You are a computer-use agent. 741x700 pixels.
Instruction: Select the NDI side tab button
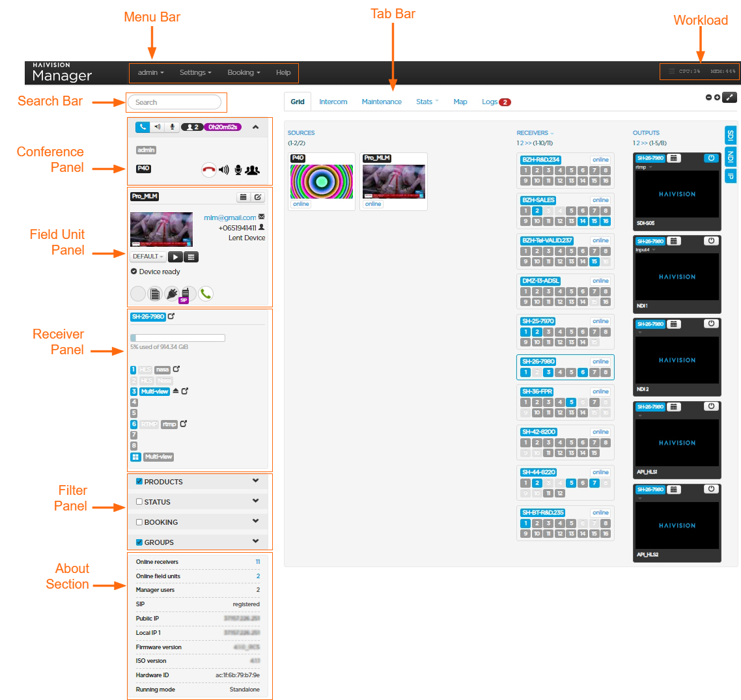coord(731,157)
